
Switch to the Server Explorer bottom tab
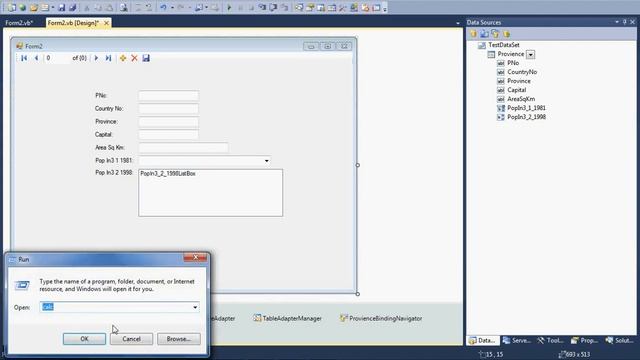tap(517, 340)
